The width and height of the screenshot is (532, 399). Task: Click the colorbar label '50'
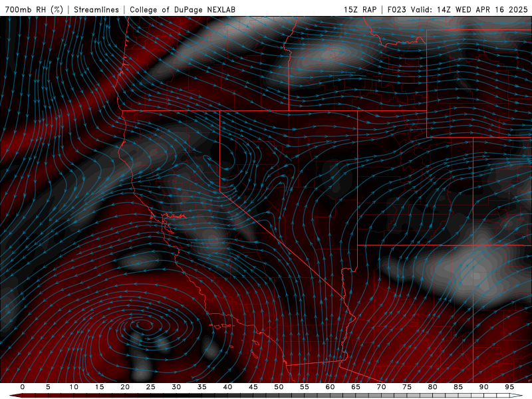click(279, 387)
